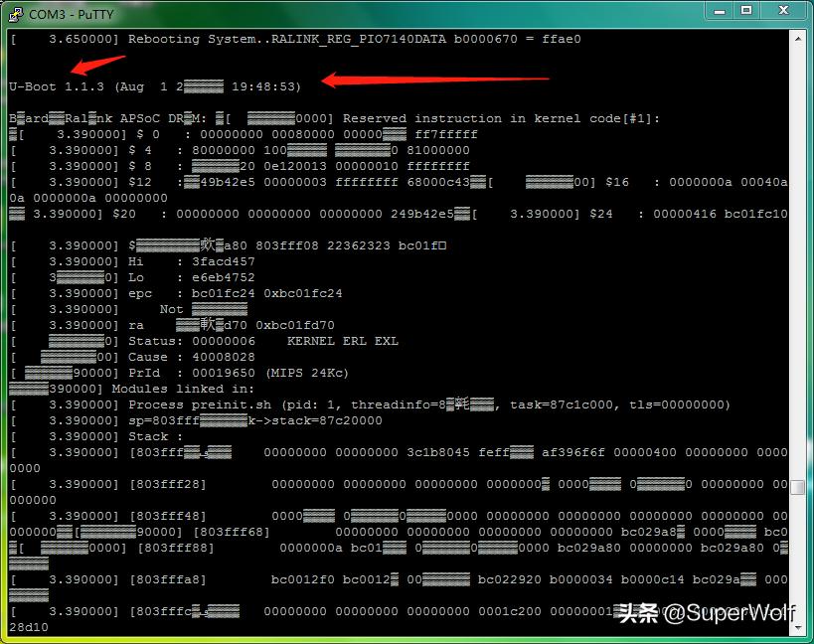Viewport: 814px width, 644px height.
Task: Click the '0001c200' stack value
Action: [x=510, y=612]
